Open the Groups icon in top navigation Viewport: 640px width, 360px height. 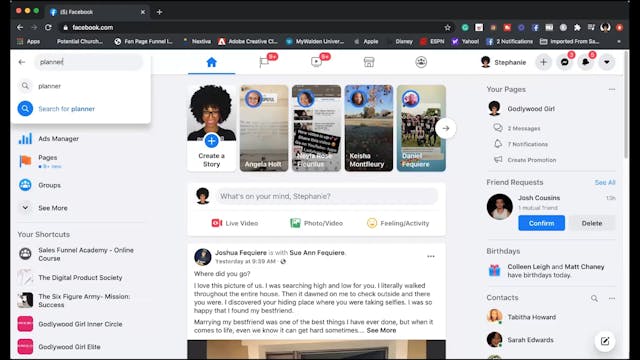pyautogui.click(x=421, y=62)
